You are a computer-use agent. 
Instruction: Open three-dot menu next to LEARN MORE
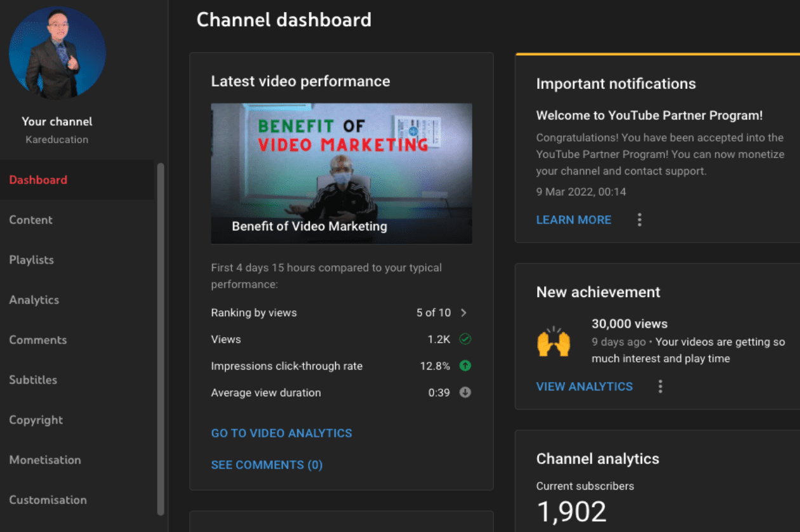click(x=639, y=220)
